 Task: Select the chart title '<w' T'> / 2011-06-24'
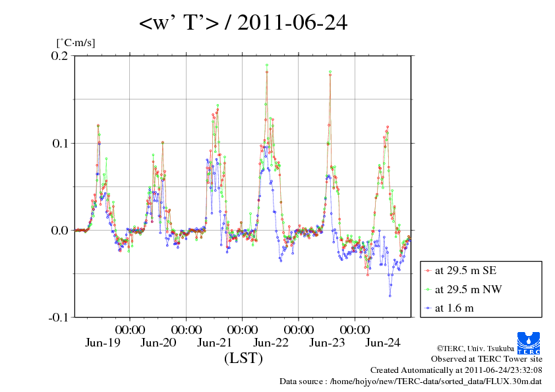tap(243, 22)
